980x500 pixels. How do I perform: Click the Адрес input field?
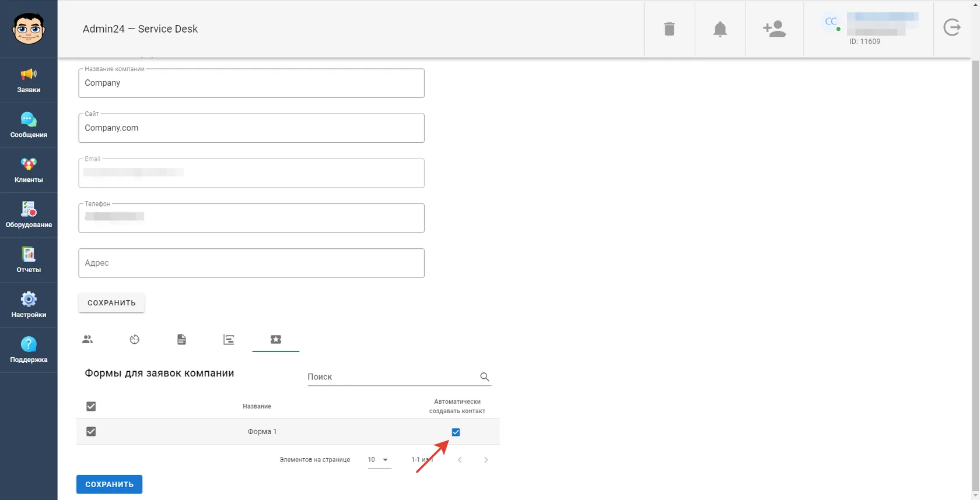tap(251, 263)
